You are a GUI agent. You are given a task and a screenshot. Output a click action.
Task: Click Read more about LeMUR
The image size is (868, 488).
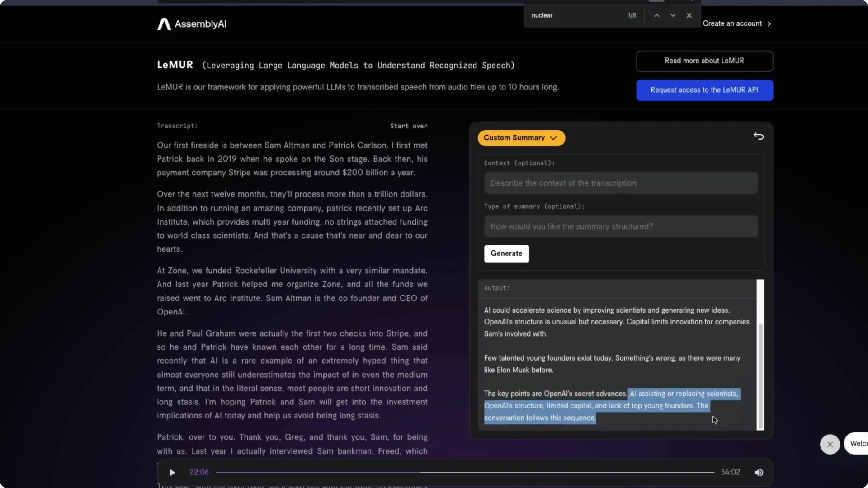pyautogui.click(x=704, y=61)
